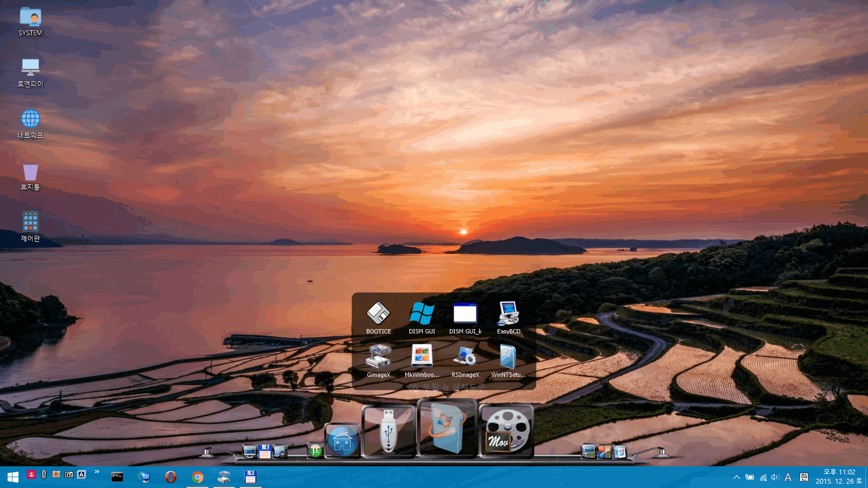Click the screen capture dock icon
Viewport: 868px width, 488px height.
pyautogui.click(x=589, y=451)
